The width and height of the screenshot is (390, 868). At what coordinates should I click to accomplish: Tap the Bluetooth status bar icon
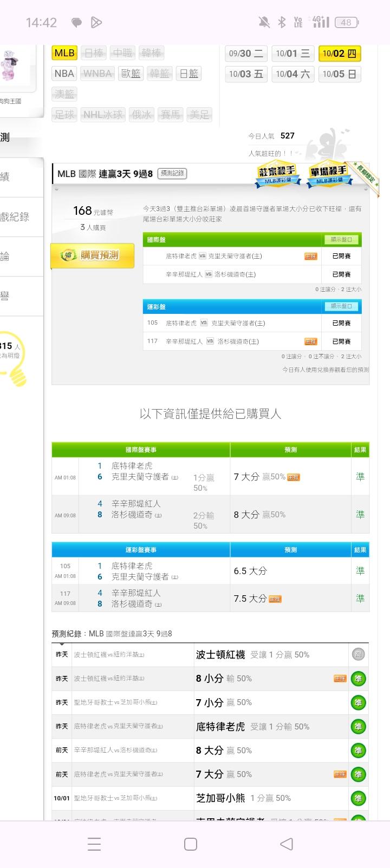point(282,22)
